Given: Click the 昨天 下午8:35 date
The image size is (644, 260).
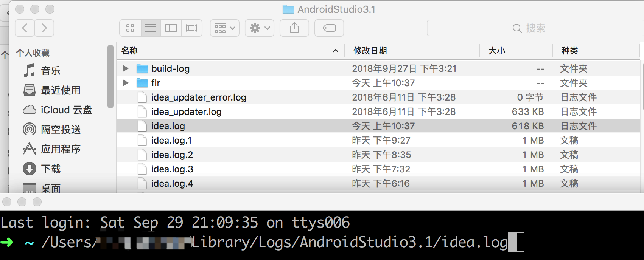Looking at the screenshot, I should tap(381, 155).
